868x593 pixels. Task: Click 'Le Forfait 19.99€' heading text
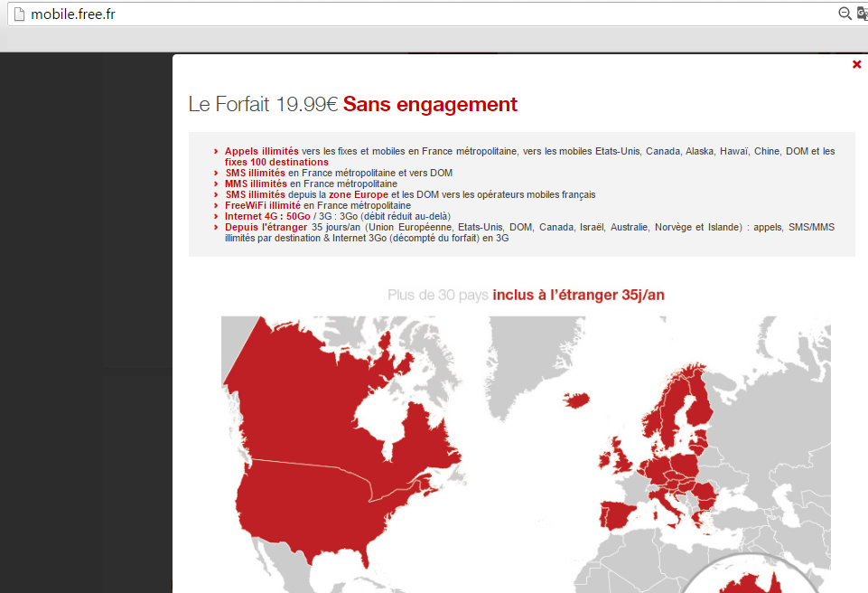coord(263,104)
